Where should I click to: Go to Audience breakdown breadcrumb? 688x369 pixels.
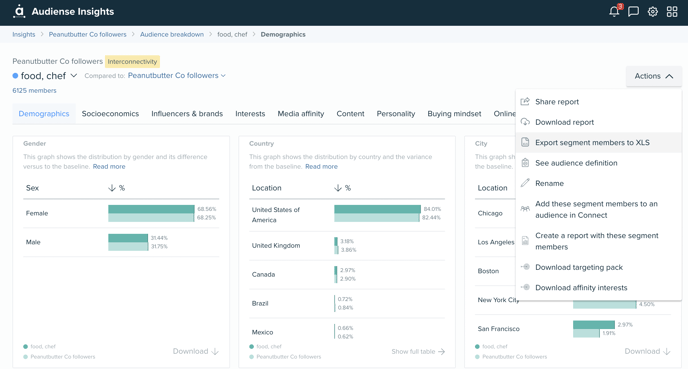(x=172, y=34)
